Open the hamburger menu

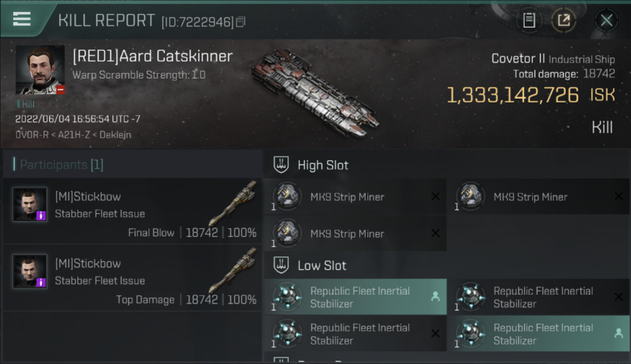(22, 19)
